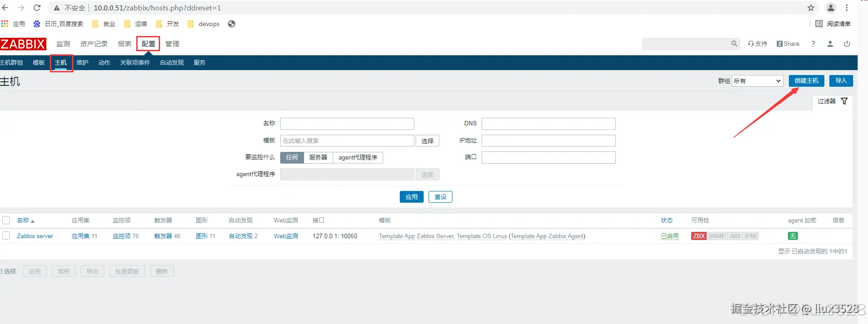The height and width of the screenshot is (324, 868).
Task: Click 选择 button beside 模板 field
Action: pos(427,141)
